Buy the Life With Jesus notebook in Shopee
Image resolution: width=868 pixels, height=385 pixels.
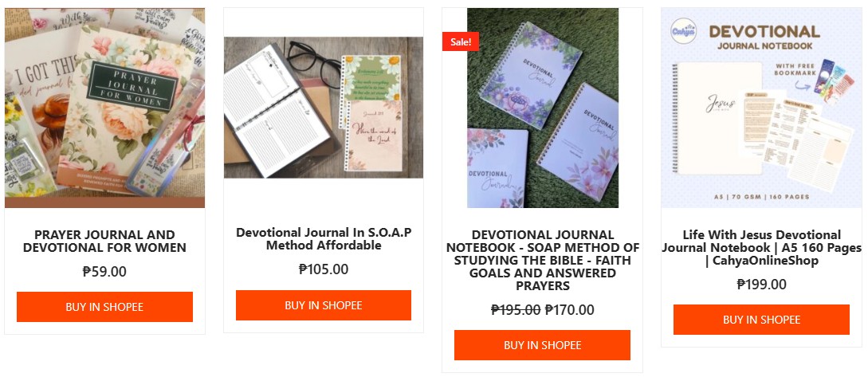point(761,320)
